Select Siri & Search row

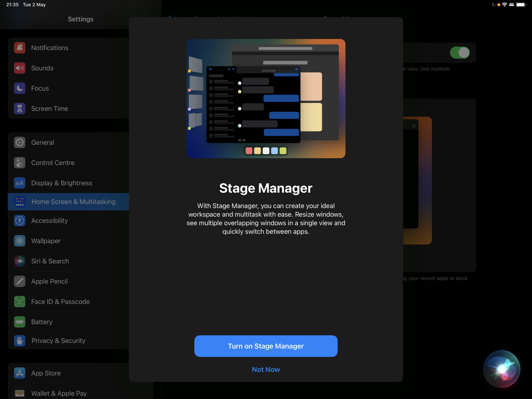(x=69, y=261)
